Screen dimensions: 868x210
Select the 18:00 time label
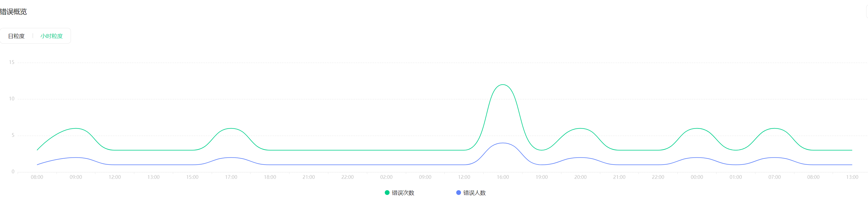click(270, 177)
